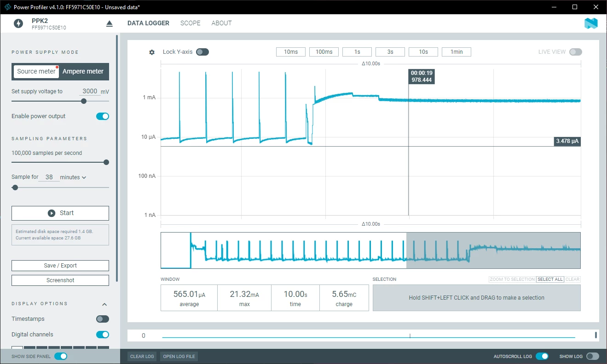Image resolution: width=607 pixels, height=364 pixels.
Task: Set chart window to 1s
Action: click(357, 52)
